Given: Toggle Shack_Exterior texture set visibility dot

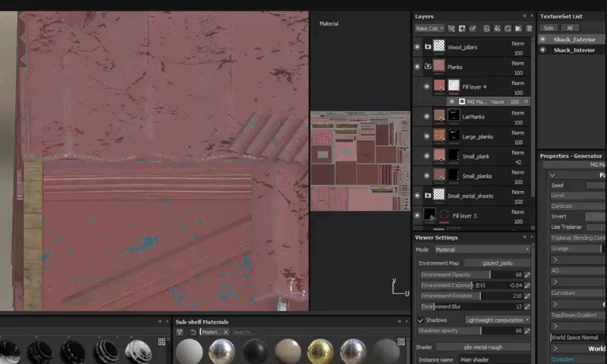Looking at the screenshot, I should coord(543,39).
